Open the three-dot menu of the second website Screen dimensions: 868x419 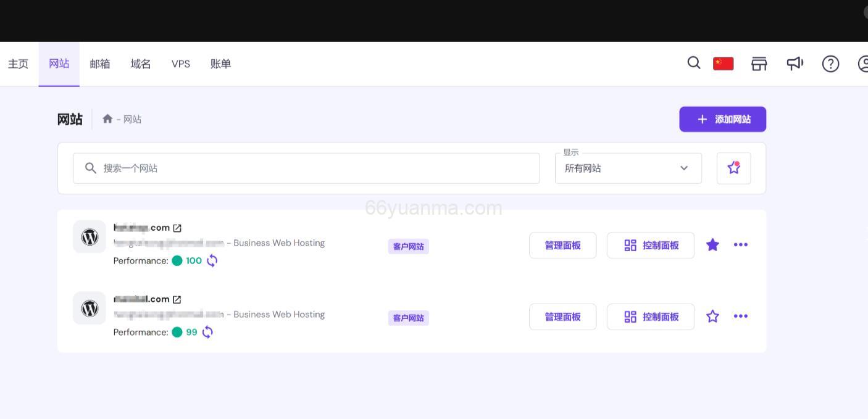pos(741,316)
